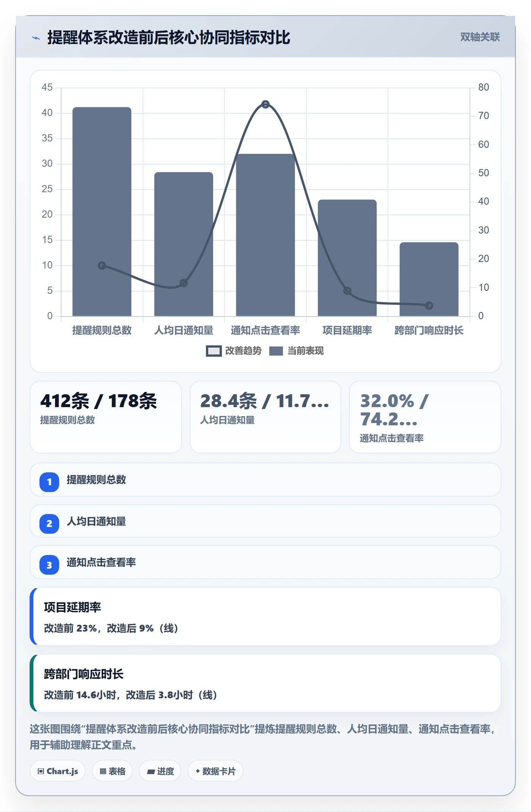
Task: Select list row 3 通知点击查看率
Action: [x=265, y=562]
